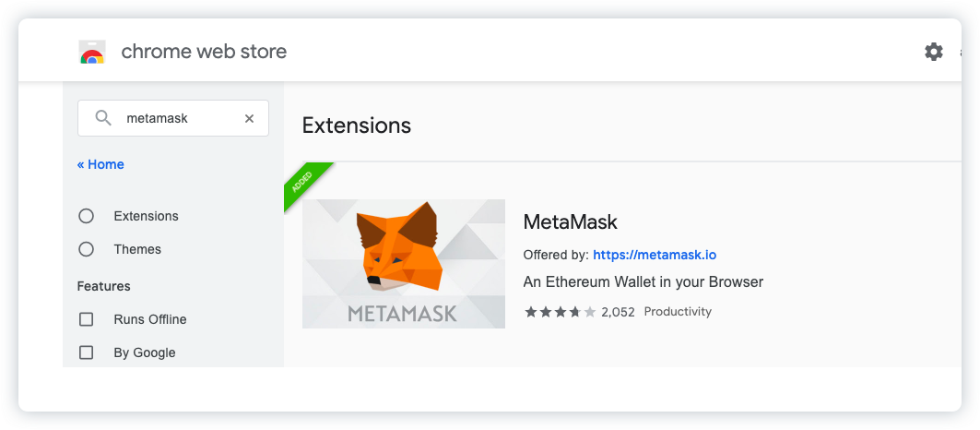
Task: Go back via the « Home link
Action: (100, 164)
